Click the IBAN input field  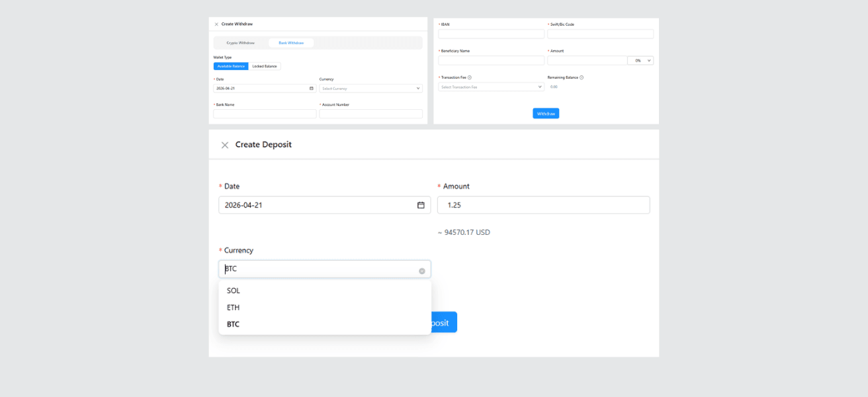(491, 33)
